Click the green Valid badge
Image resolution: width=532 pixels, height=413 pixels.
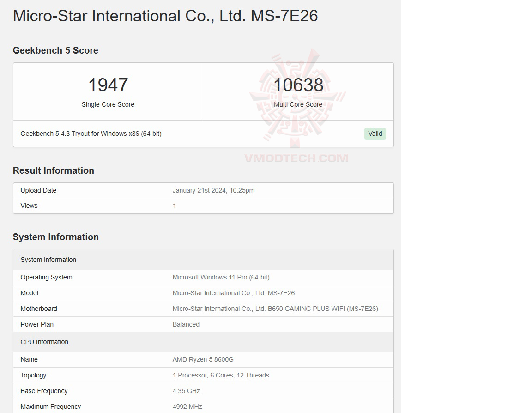[x=375, y=134]
